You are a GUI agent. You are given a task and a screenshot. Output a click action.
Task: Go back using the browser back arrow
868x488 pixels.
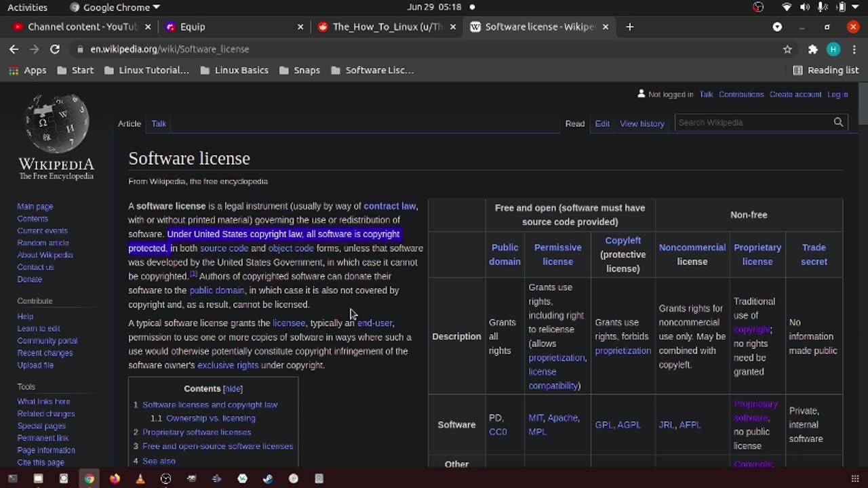tap(14, 49)
